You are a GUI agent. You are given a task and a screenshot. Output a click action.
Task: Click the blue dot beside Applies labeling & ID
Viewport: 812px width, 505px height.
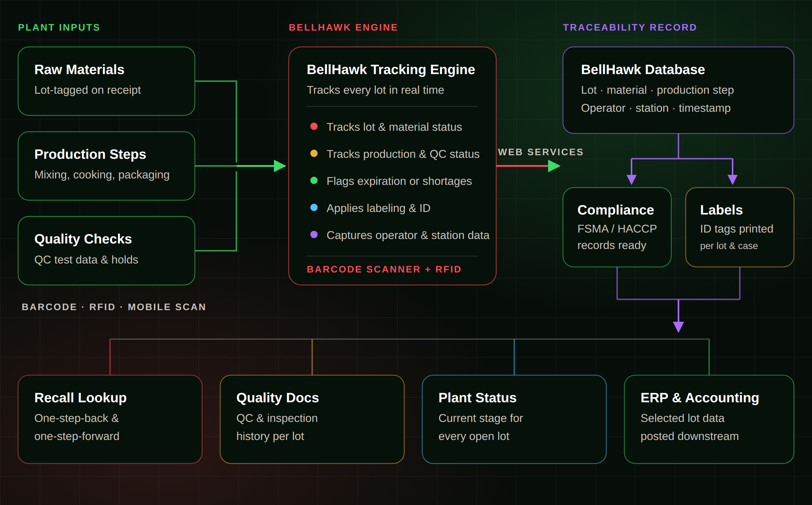314,207
